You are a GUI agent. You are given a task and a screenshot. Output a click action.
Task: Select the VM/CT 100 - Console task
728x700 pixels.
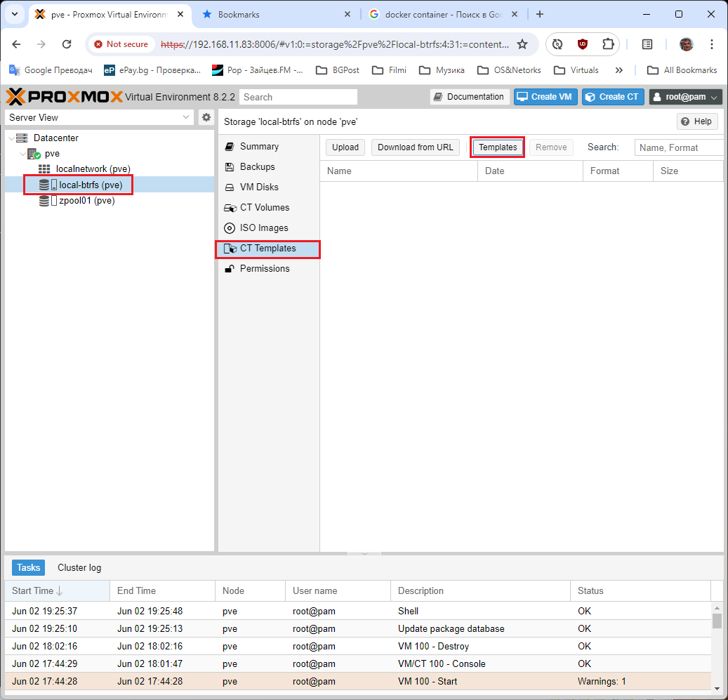pos(358,663)
